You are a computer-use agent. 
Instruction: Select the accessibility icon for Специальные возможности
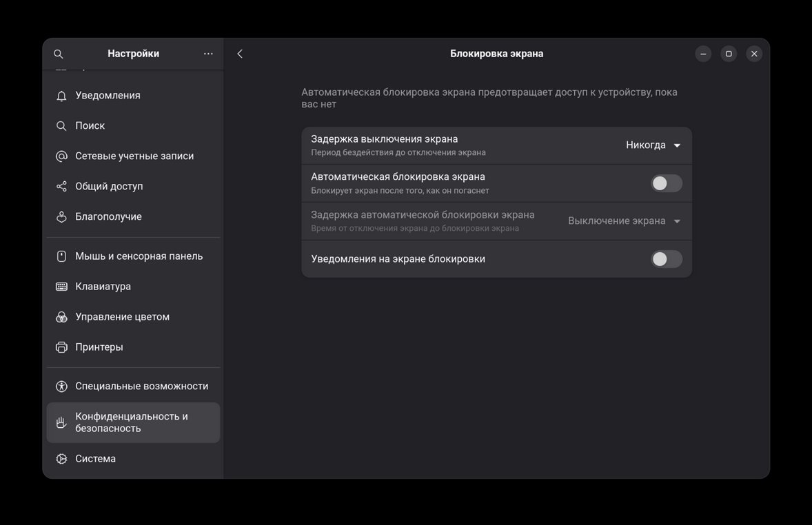(x=61, y=386)
